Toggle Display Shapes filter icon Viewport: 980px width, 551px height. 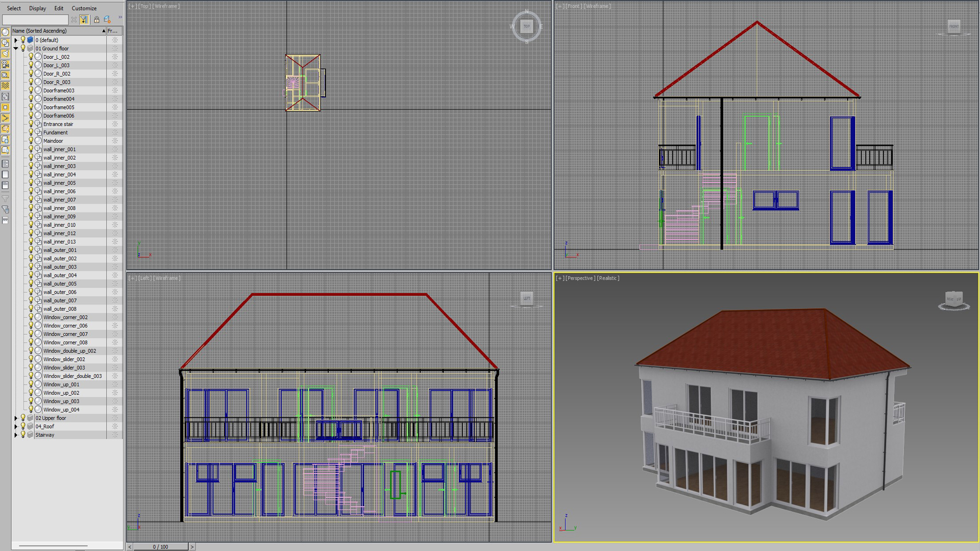click(x=5, y=43)
